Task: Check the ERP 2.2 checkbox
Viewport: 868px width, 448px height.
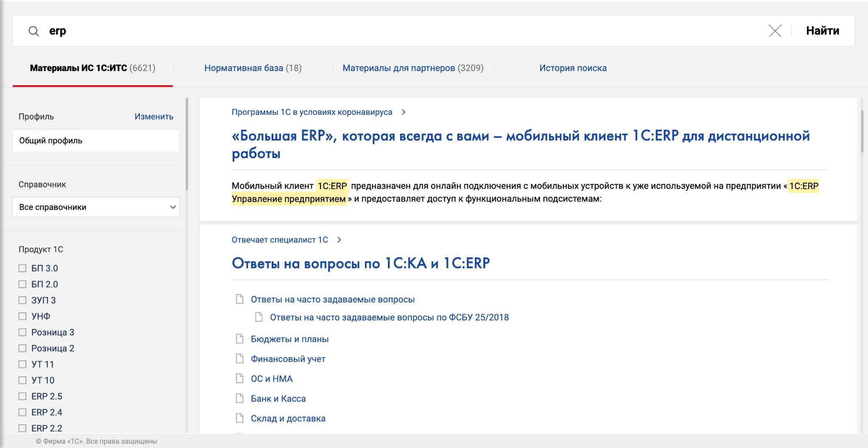Action: 22,429
